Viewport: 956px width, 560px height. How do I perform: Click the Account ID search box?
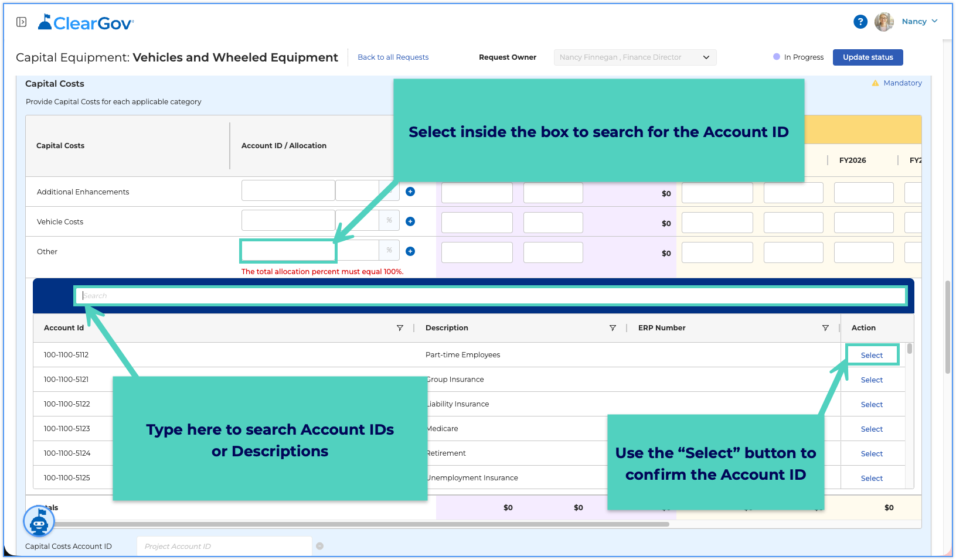tap(491, 296)
